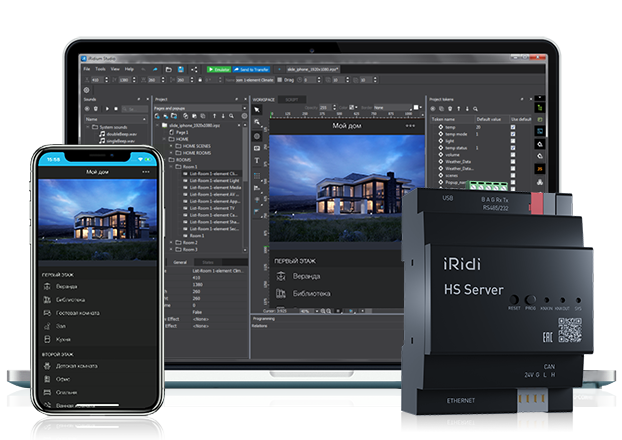Screen dimensions: 622x440
Task: Toggle the Use default checkbox for temp token
Action: 514,129
